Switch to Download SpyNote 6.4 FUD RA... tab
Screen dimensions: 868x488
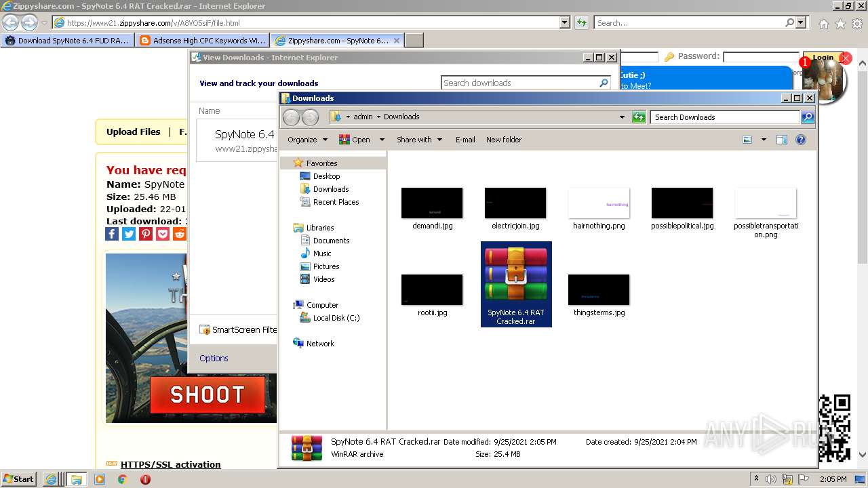tap(66, 41)
